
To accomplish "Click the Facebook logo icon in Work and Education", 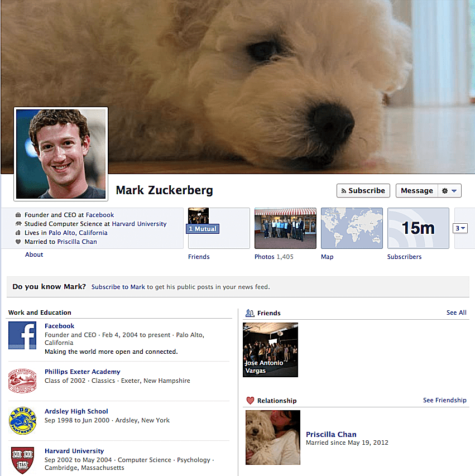I will pyautogui.click(x=22, y=335).
